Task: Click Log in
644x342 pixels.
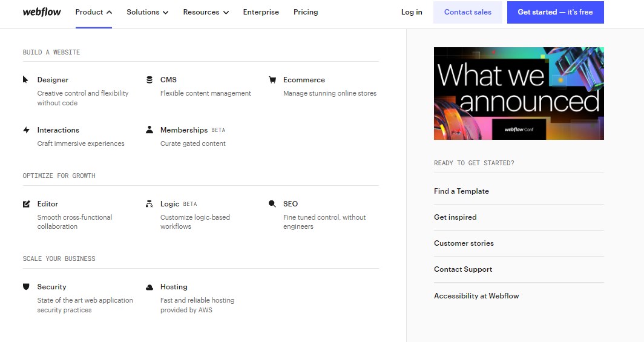Action: [x=412, y=12]
